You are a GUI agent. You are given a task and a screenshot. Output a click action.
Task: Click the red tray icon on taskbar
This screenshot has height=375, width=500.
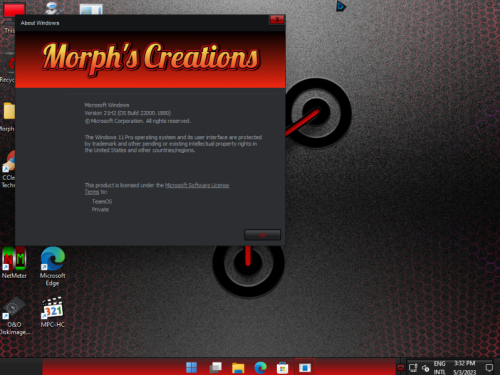coord(401,368)
